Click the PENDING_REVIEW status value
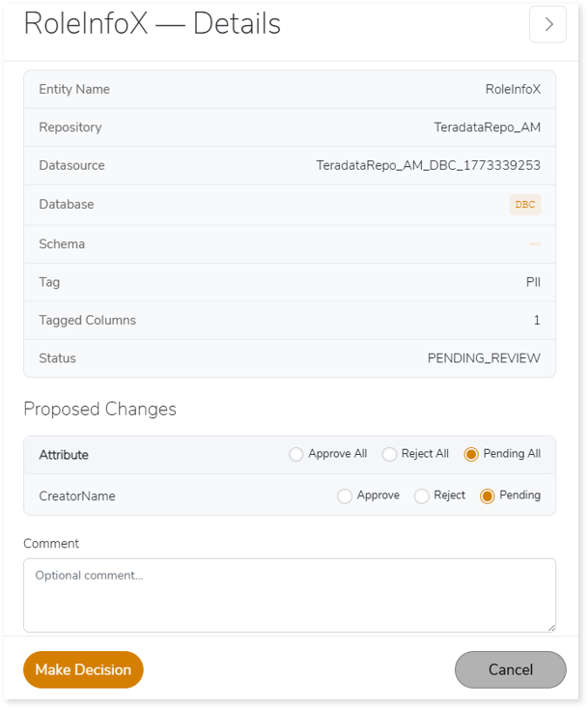Viewport: 588px width, 709px height. (x=484, y=358)
